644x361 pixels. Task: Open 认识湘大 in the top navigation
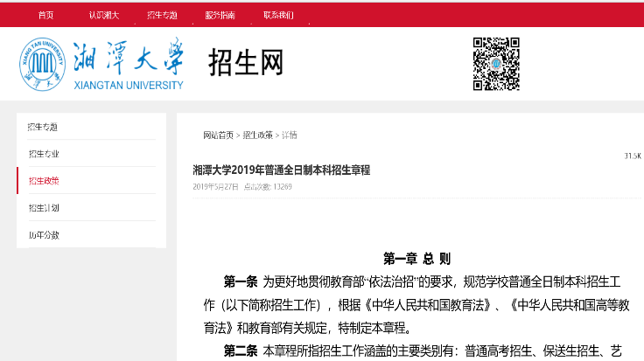click(103, 15)
